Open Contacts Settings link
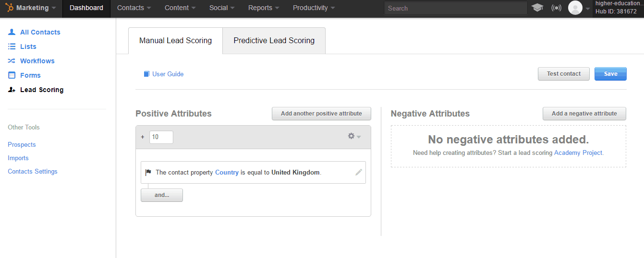 pos(33,171)
